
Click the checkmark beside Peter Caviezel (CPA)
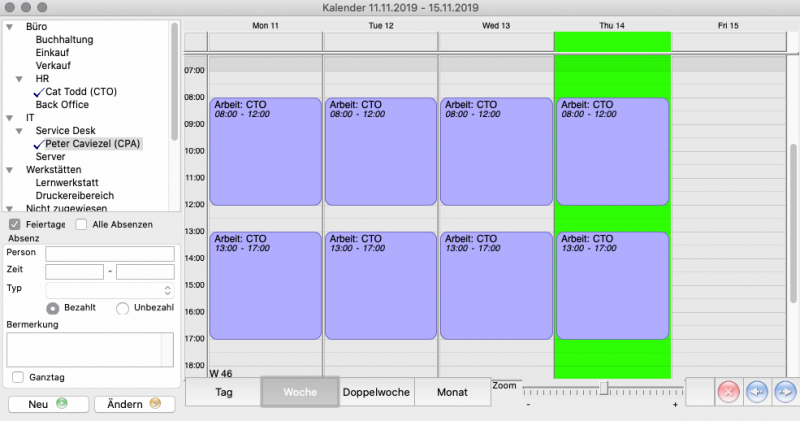(x=39, y=143)
